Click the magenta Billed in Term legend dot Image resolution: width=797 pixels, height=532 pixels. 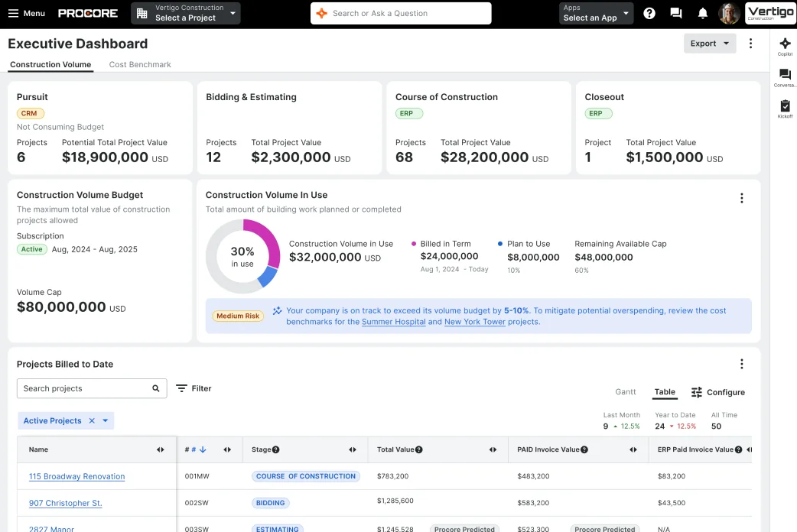(414, 244)
